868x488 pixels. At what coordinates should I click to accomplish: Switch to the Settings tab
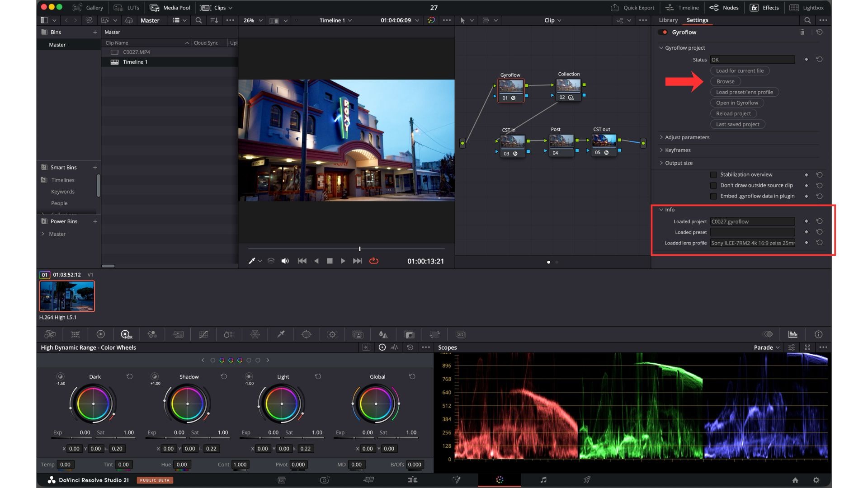click(697, 20)
